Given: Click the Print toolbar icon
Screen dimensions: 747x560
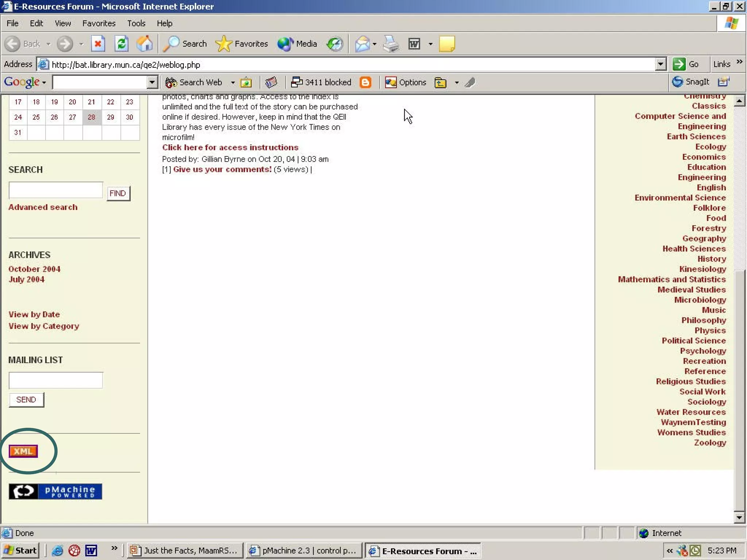Looking at the screenshot, I should pyautogui.click(x=391, y=44).
